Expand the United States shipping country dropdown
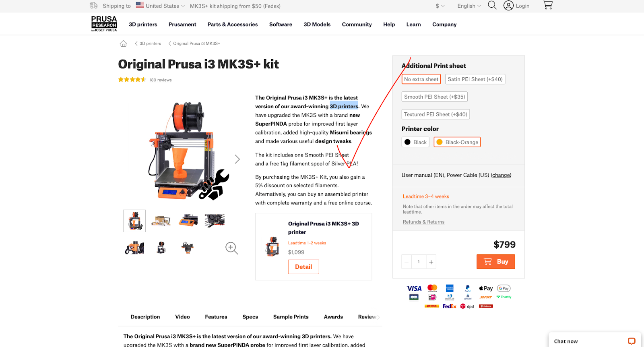This screenshot has height=347, width=644. click(x=160, y=6)
